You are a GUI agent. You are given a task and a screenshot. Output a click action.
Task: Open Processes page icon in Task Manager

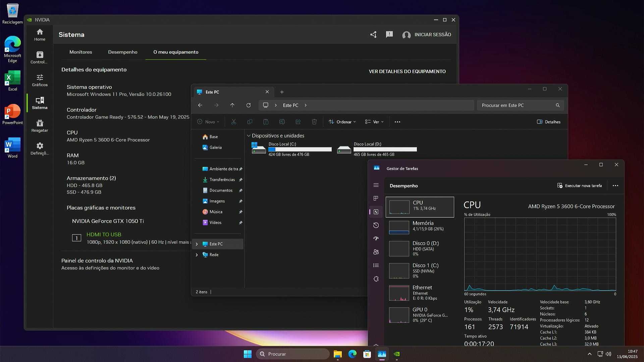(376, 198)
